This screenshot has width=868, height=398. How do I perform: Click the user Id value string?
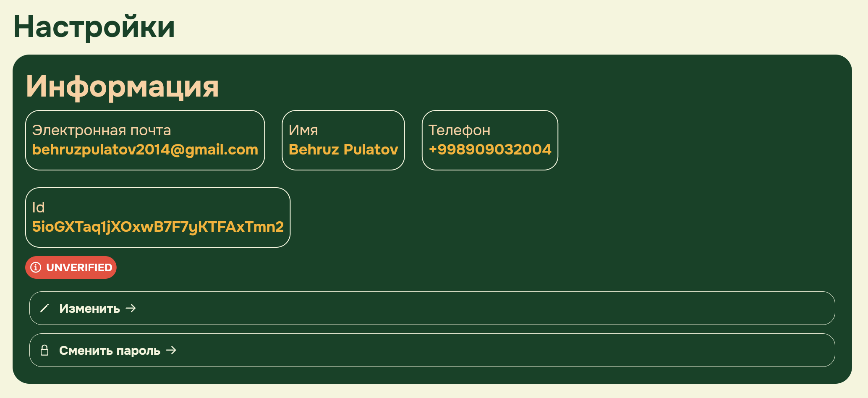[x=158, y=227]
